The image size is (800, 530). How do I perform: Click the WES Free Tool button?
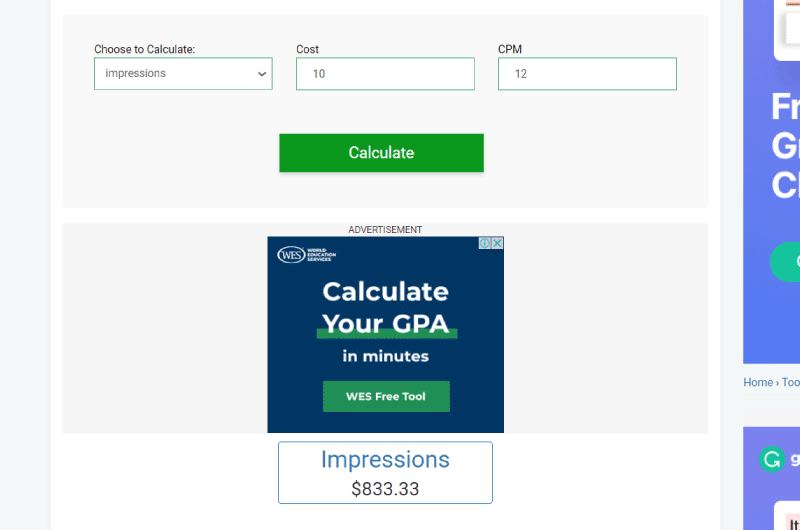[x=386, y=396]
